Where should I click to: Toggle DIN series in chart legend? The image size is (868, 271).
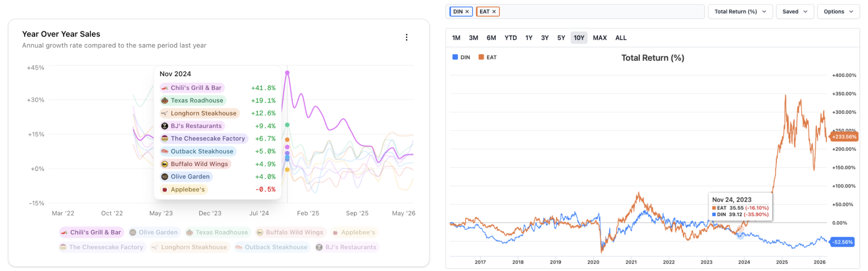click(461, 57)
